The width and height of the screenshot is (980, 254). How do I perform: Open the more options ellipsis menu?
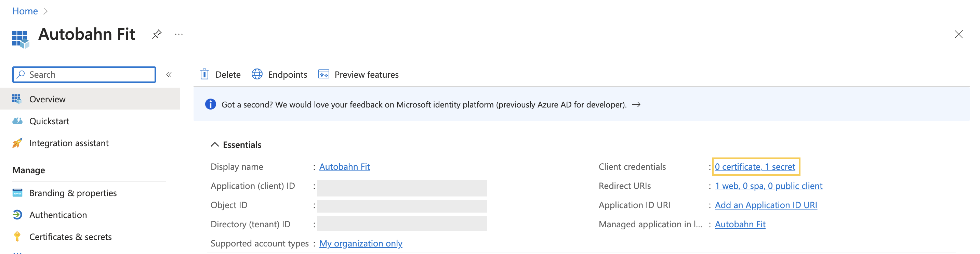pos(179,34)
